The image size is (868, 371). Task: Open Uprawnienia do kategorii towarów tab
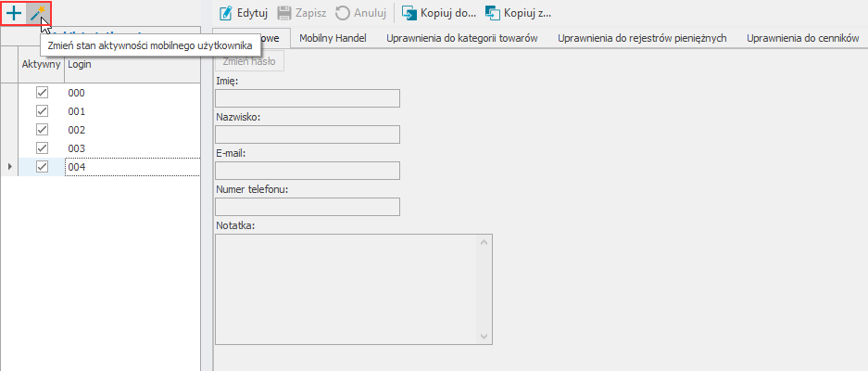click(461, 38)
